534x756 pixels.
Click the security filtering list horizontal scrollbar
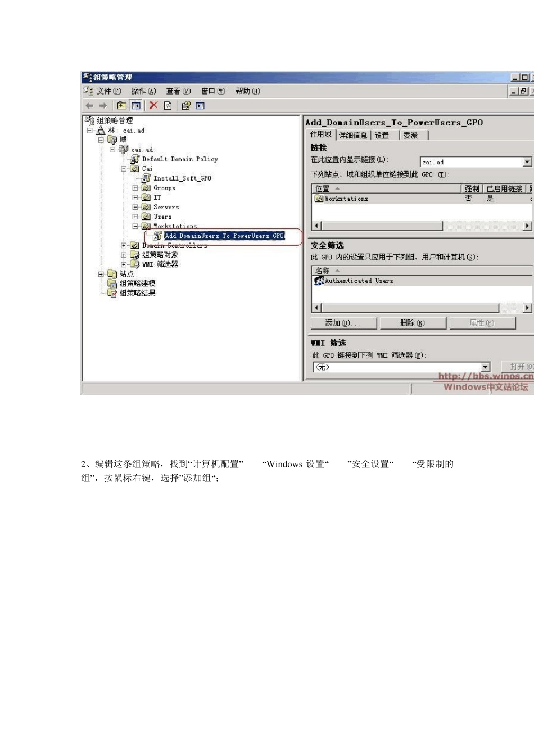[x=421, y=308]
